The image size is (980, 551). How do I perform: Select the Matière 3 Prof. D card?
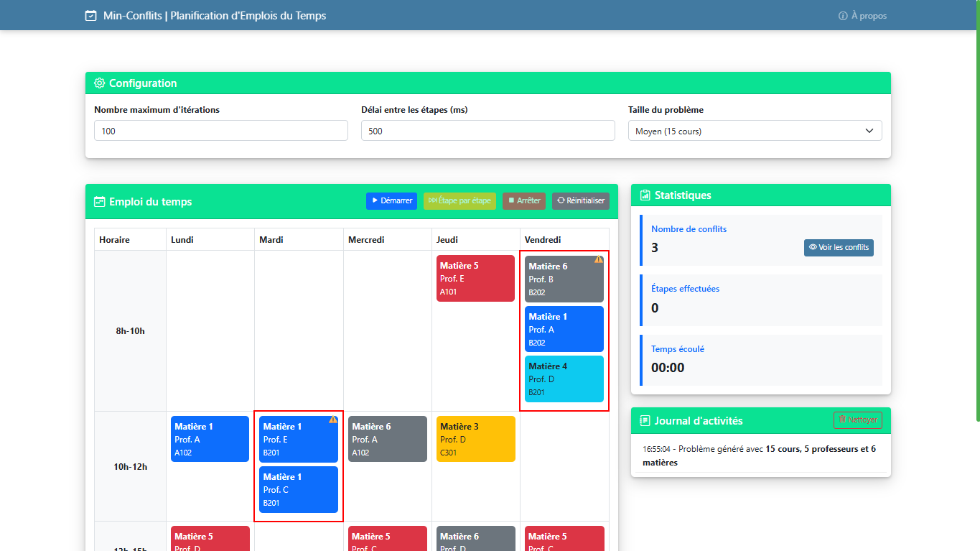pyautogui.click(x=476, y=439)
